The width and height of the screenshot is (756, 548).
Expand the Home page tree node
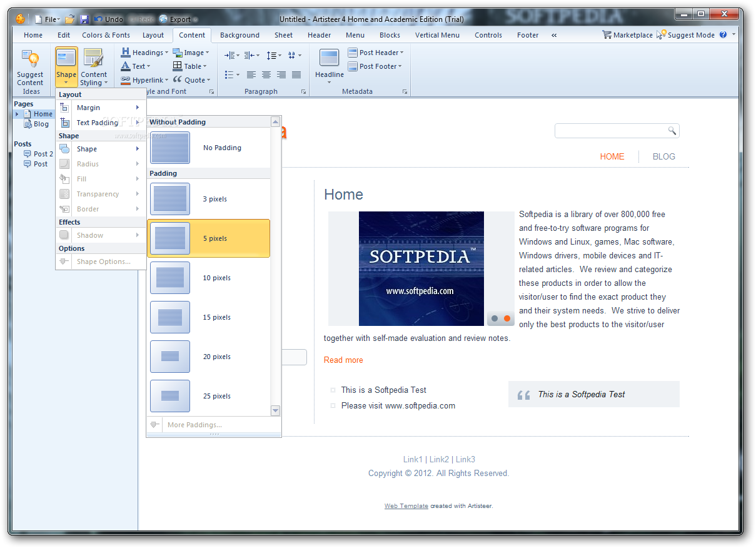coord(17,114)
